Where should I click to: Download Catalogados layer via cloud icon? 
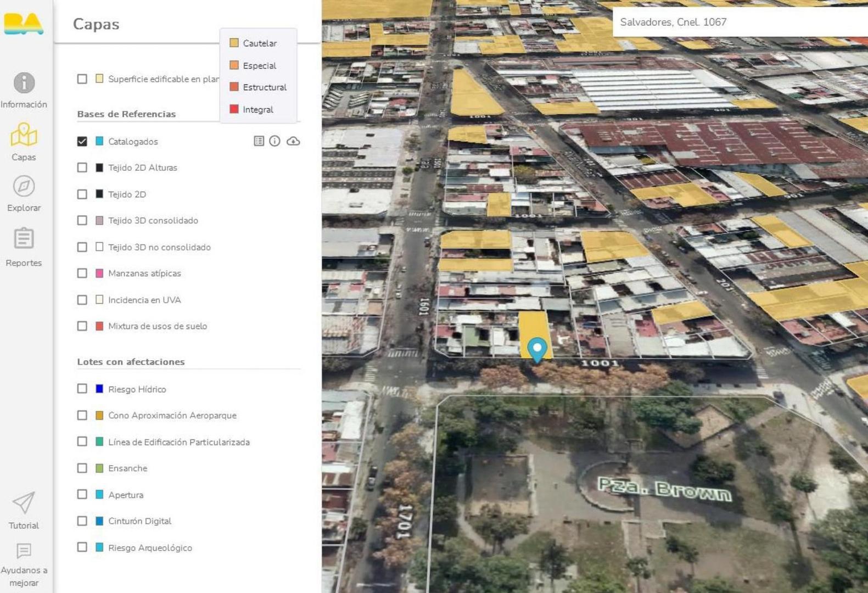click(293, 141)
